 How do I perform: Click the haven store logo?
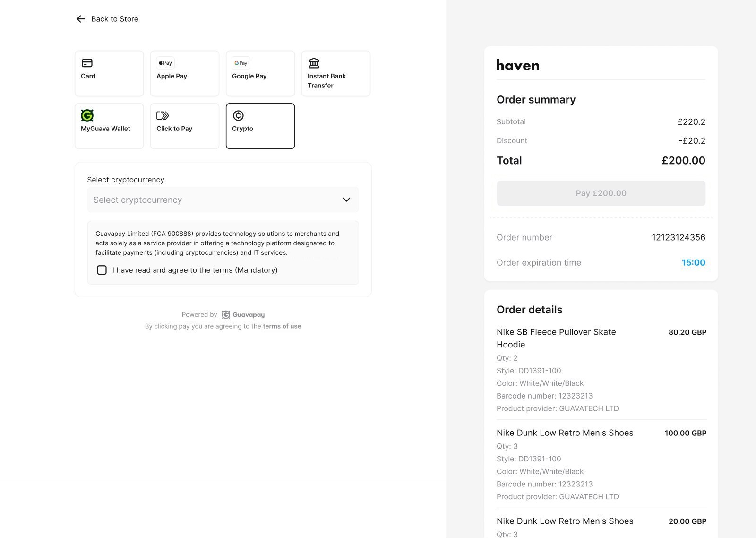[x=518, y=65]
